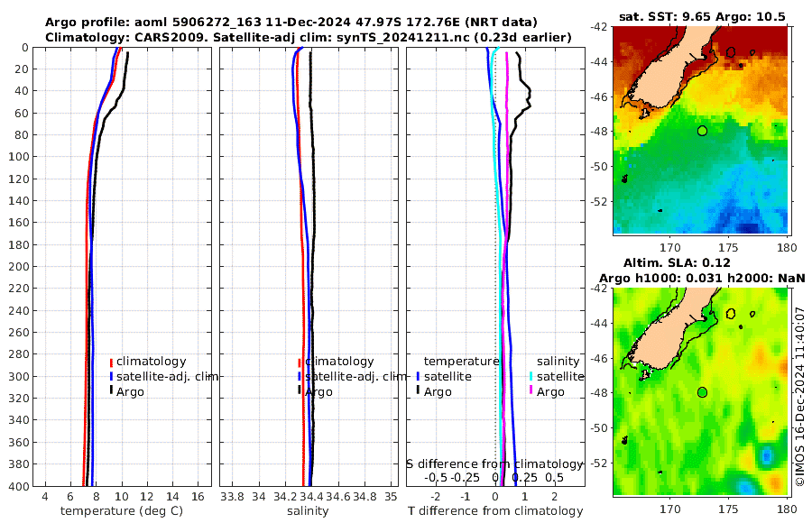Viewport: 812px width, 523px height.
Task: Click the 'Altim. SLA: 0.12' title
Action: [677, 262]
